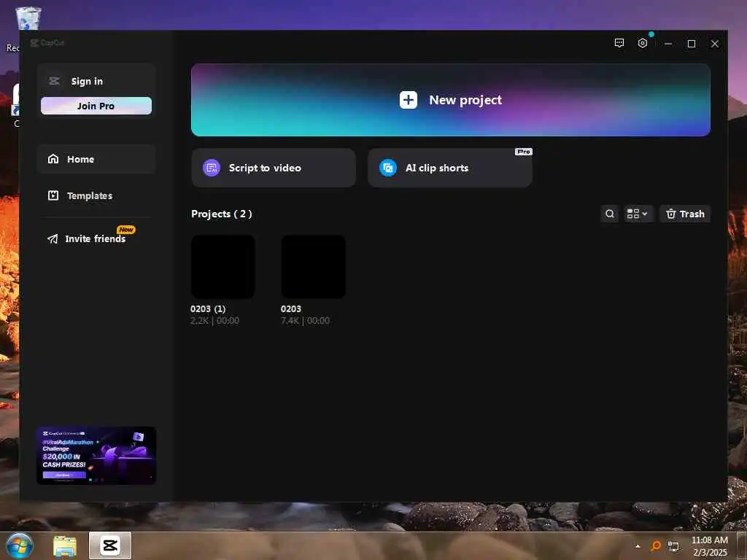Click CapCut taskbar icon
This screenshot has width=747, height=560.
point(110,545)
